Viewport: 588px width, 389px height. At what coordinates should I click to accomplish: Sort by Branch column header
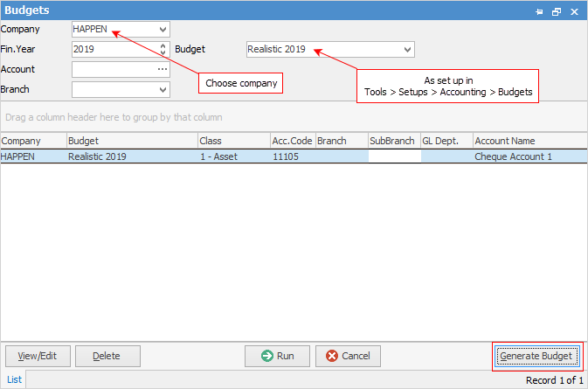coord(342,141)
